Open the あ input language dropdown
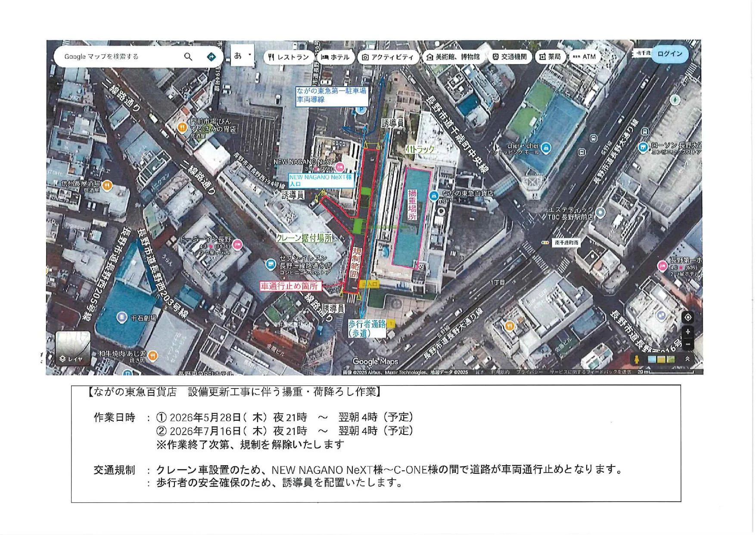The width and height of the screenshot is (756, 535). 242,56
